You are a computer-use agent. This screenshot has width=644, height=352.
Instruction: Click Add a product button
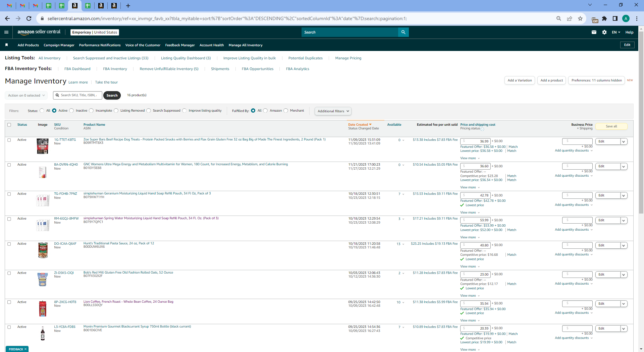(x=552, y=80)
